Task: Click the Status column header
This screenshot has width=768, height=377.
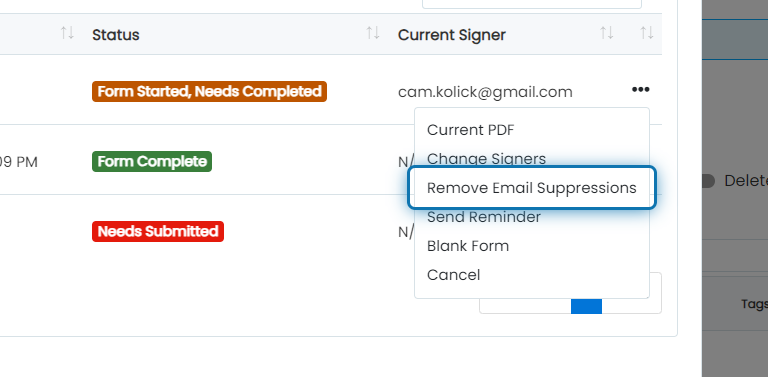Action: click(116, 35)
